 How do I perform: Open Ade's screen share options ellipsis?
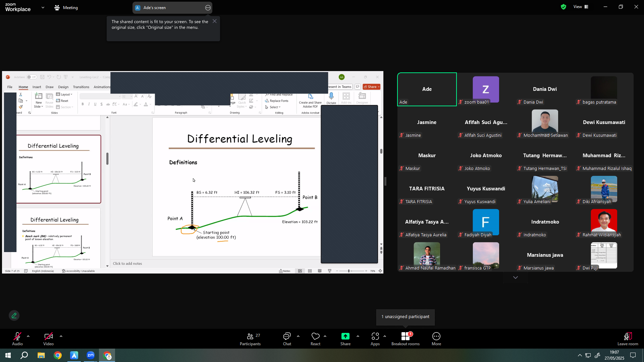(x=208, y=8)
